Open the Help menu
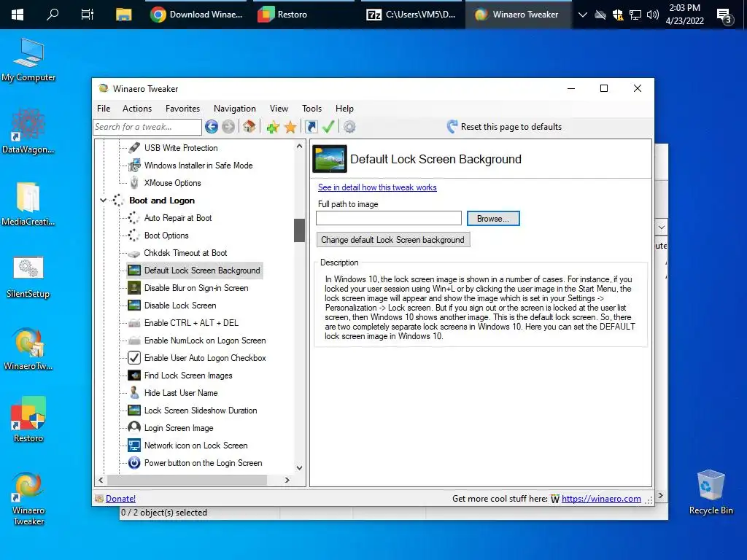The width and height of the screenshot is (747, 560). [x=344, y=109]
